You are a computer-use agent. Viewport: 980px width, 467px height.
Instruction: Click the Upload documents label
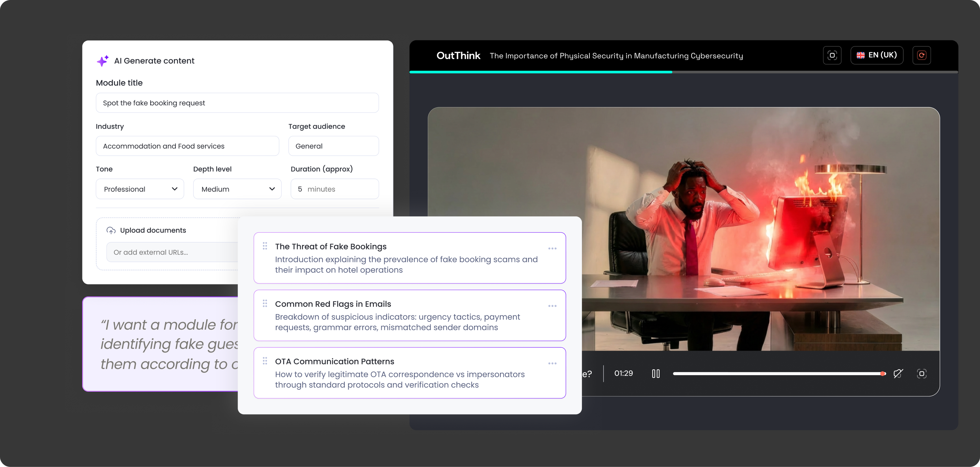tap(153, 230)
